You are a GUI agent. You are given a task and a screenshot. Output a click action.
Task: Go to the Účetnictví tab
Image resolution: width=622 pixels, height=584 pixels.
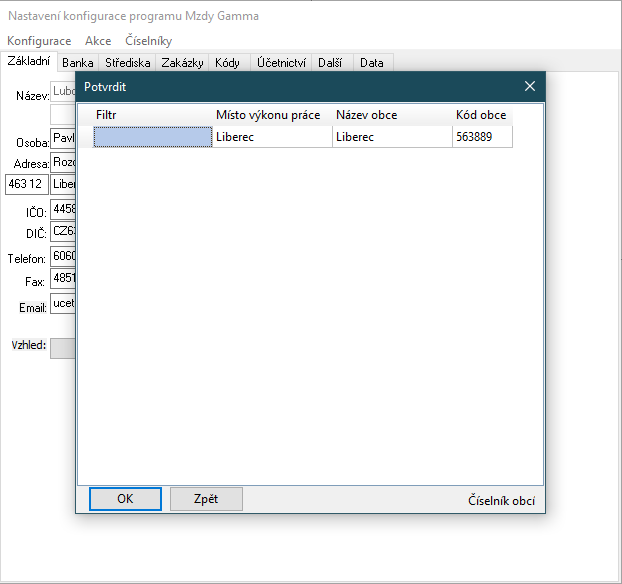[281, 63]
